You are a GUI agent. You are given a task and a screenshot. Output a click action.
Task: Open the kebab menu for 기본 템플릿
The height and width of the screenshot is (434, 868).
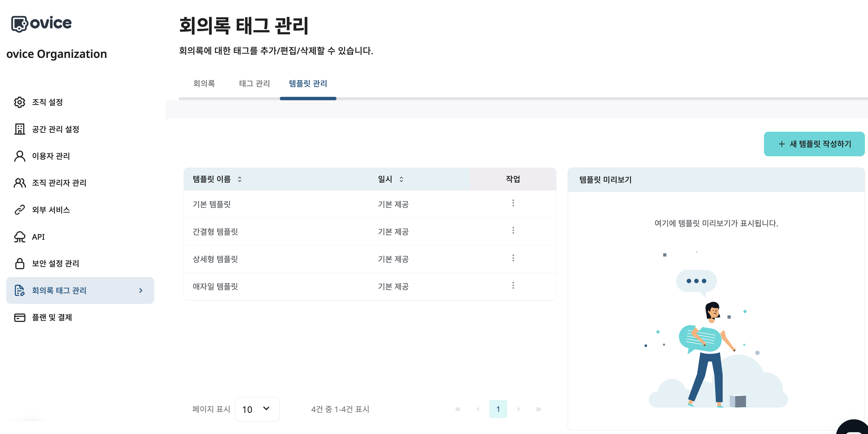click(513, 203)
